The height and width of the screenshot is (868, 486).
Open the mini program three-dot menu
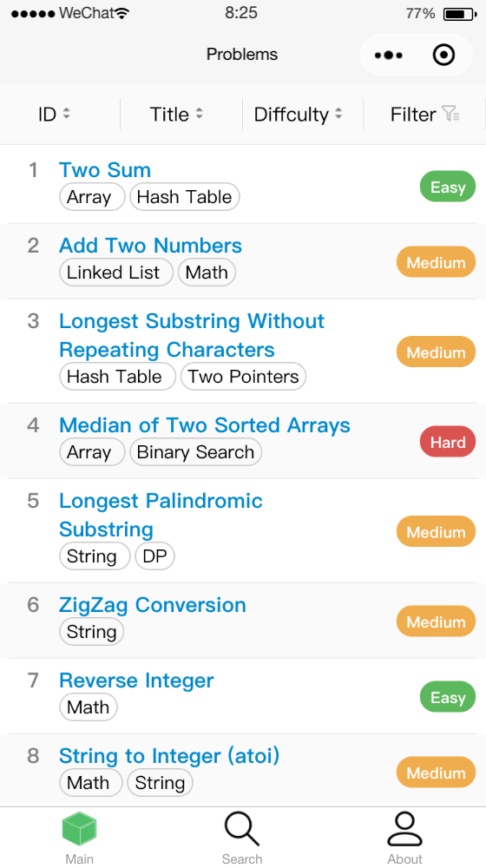click(x=389, y=55)
